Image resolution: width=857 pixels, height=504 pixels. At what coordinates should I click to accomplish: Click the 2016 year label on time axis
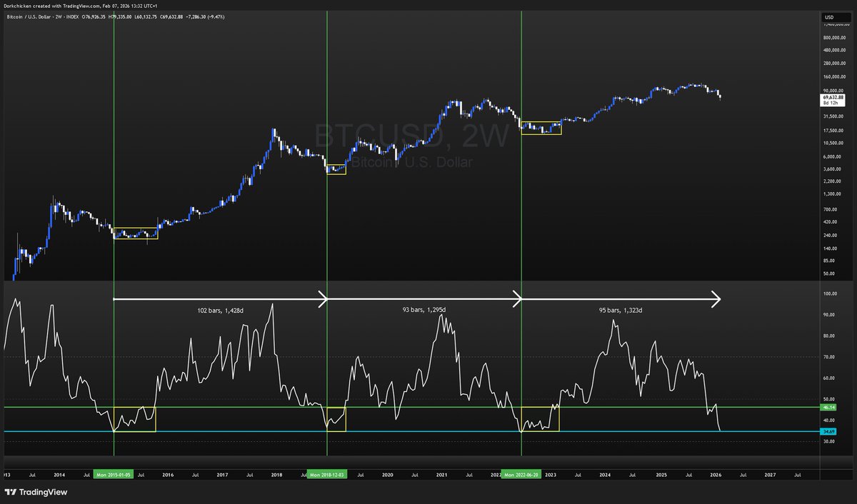[168, 474]
